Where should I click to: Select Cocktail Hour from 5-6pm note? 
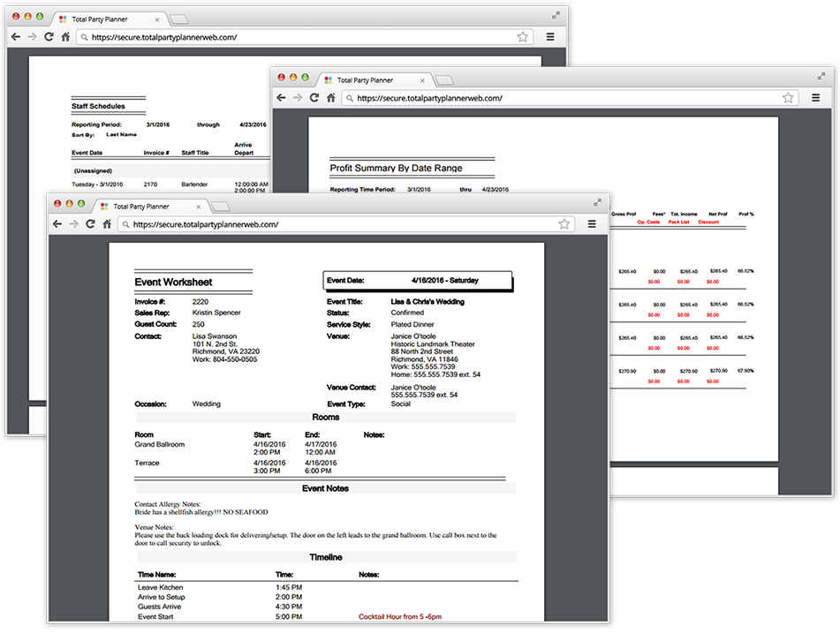400,617
